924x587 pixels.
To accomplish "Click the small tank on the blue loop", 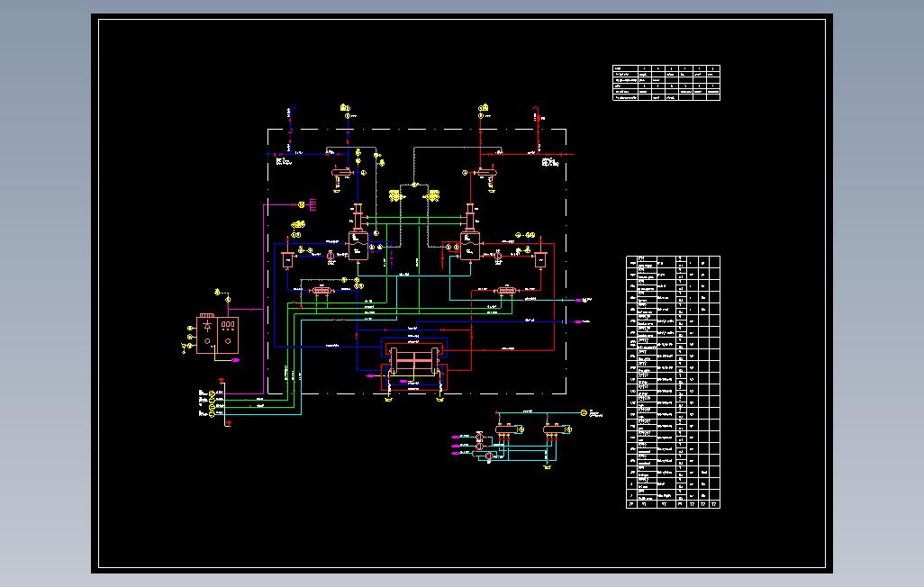I will 287,259.
